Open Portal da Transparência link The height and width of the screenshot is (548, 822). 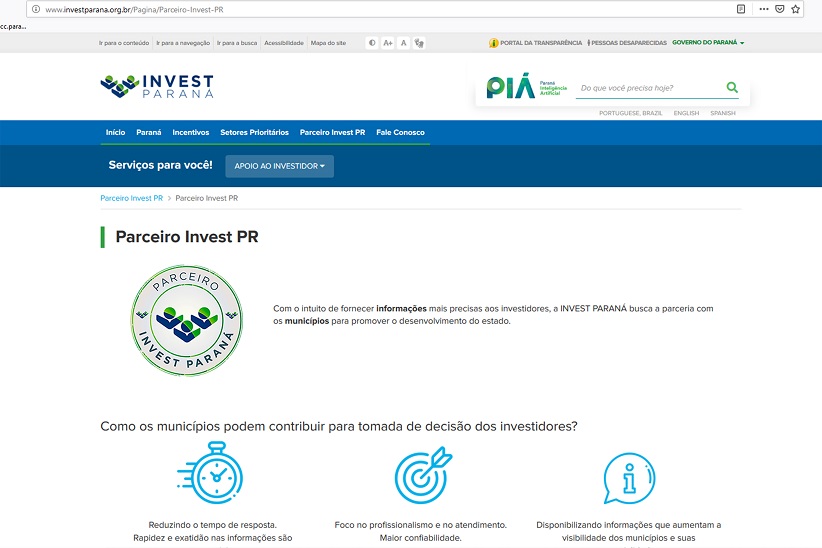tap(535, 43)
